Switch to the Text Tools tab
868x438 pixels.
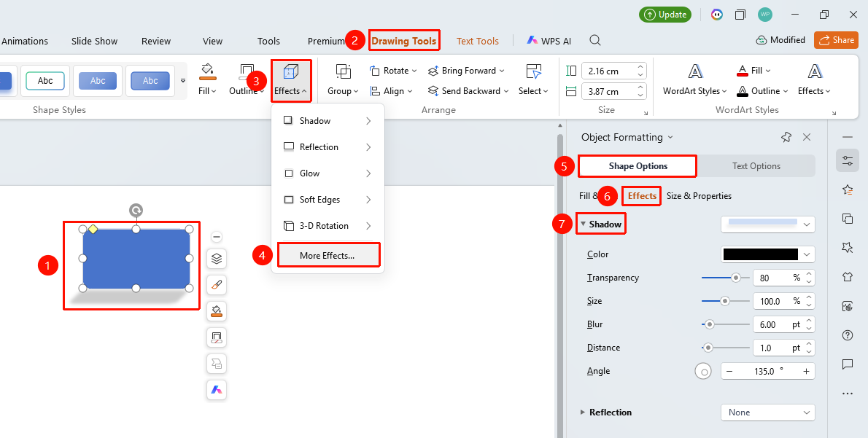pos(478,41)
